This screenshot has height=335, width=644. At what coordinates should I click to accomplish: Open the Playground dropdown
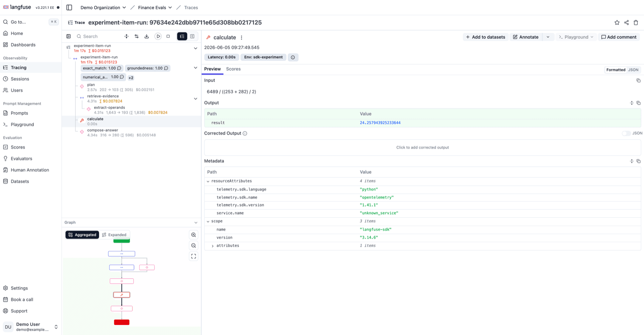pos(576,37)
